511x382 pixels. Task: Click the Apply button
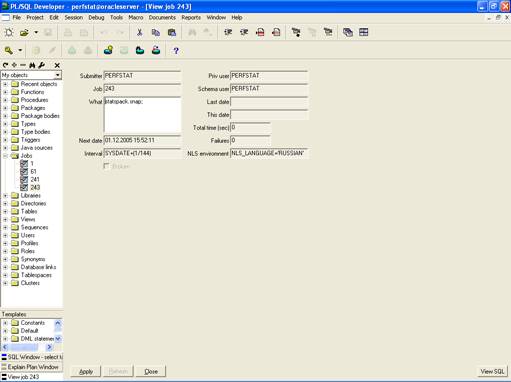(x=86, y=371)
